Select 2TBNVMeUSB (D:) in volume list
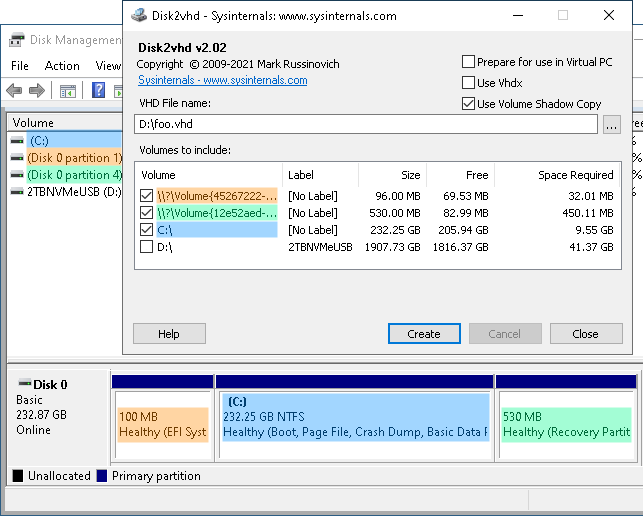 tap(66, 192)
